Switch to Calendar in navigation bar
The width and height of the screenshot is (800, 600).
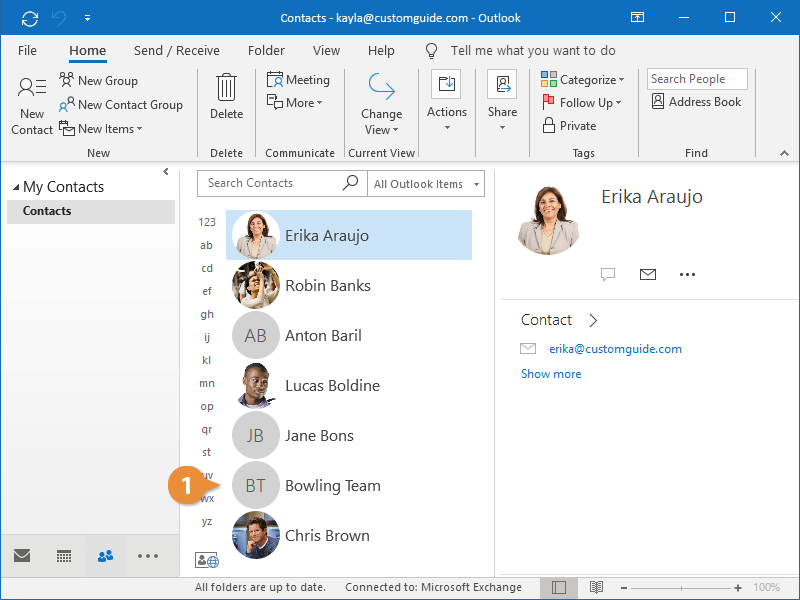click(64, 556)
